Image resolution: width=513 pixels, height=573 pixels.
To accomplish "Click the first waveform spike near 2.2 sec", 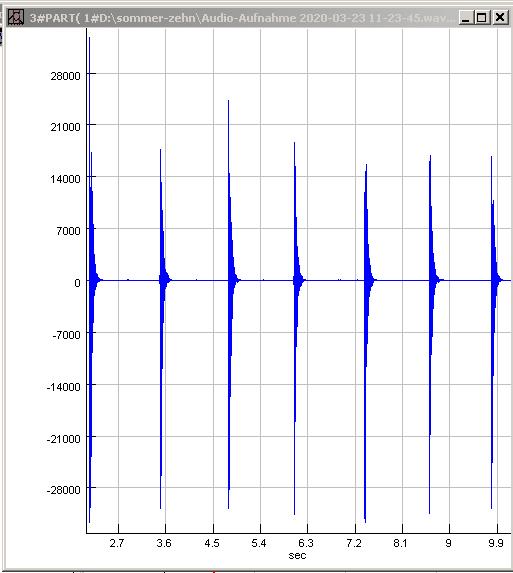I will [91, 280].
